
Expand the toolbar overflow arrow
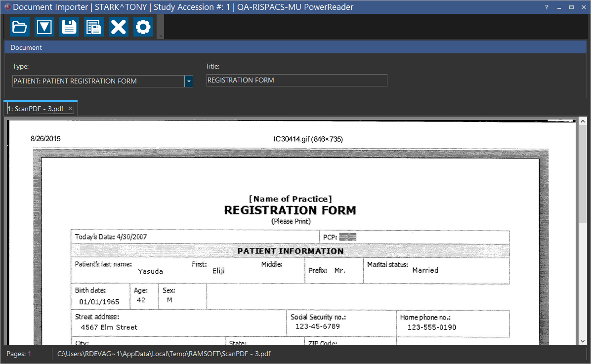click(160, 36)
